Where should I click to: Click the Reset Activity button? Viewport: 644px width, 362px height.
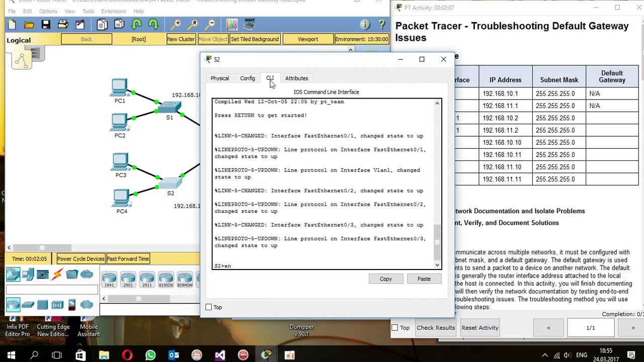pos(480,328)
